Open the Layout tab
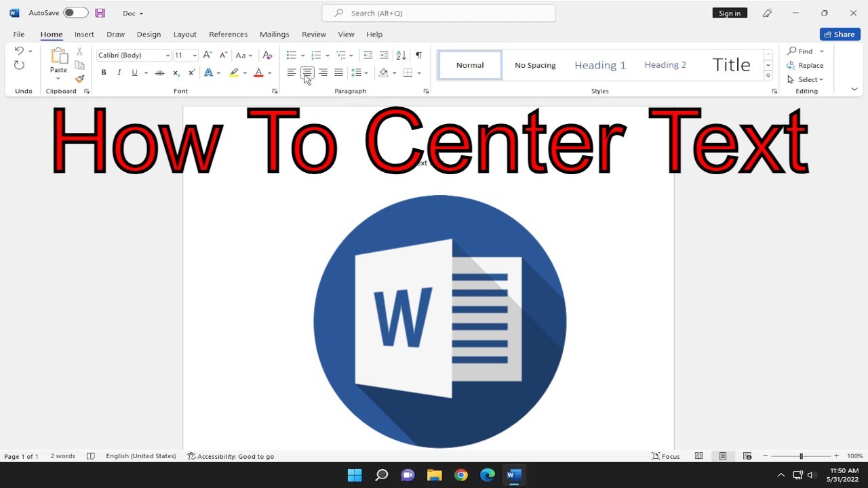Image resolution: width=868 pixels, height=488 pixels. pos(184,34)
